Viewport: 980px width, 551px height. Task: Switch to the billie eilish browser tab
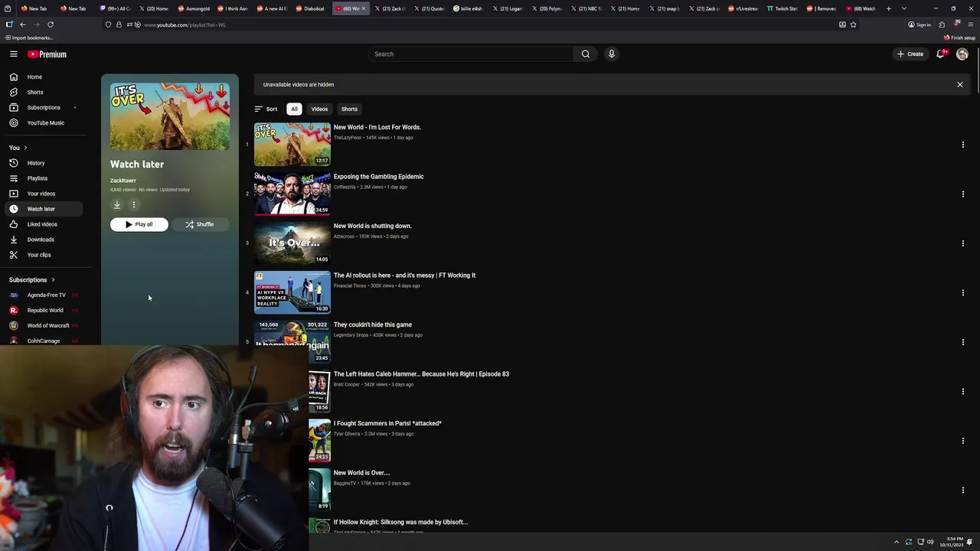pos(470,8)
